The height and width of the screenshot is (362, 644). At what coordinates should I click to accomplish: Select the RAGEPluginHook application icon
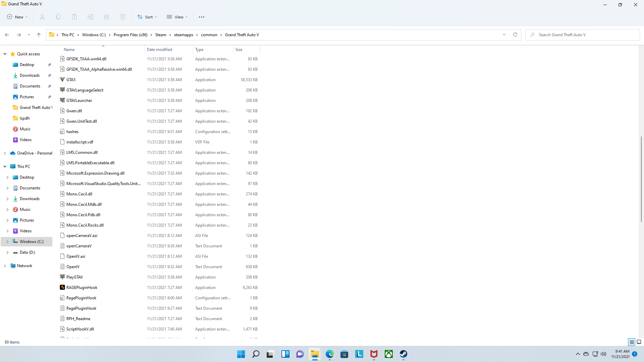(62, 288)
